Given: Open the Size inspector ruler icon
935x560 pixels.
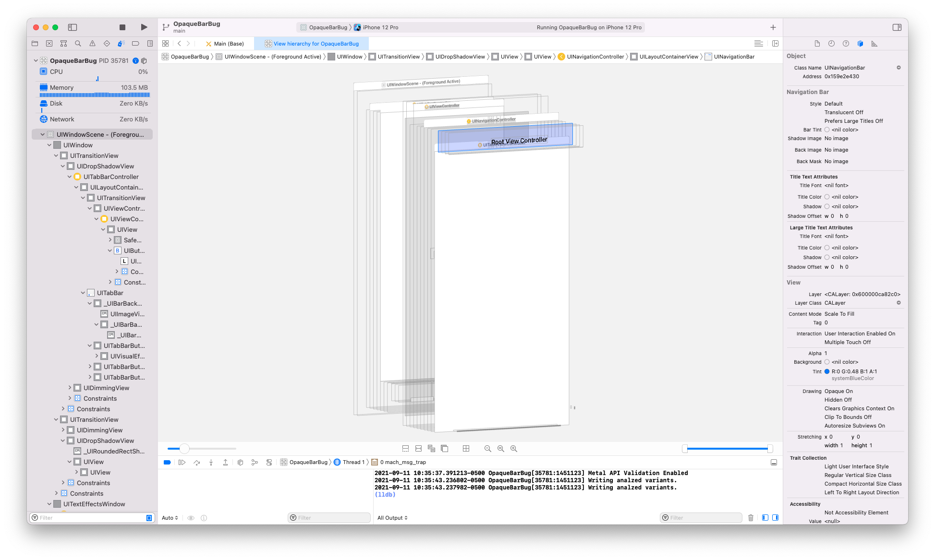Looking at the screenshot, I should pos(874,44).
